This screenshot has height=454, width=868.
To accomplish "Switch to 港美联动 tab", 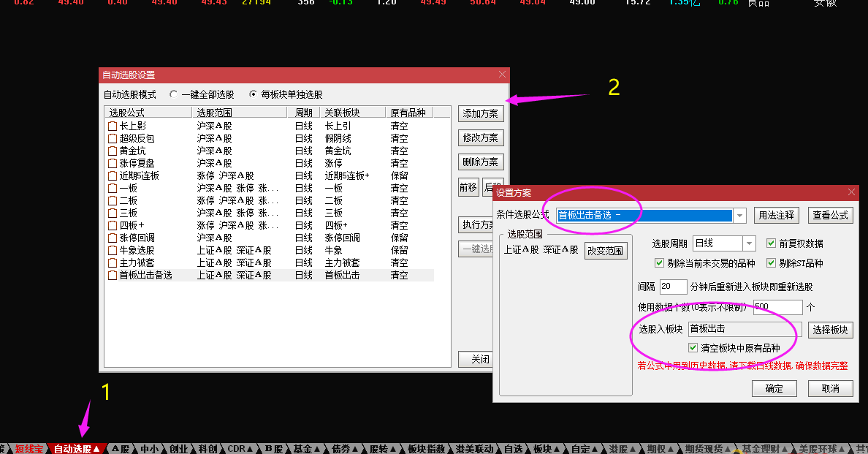I will point(474,449).
